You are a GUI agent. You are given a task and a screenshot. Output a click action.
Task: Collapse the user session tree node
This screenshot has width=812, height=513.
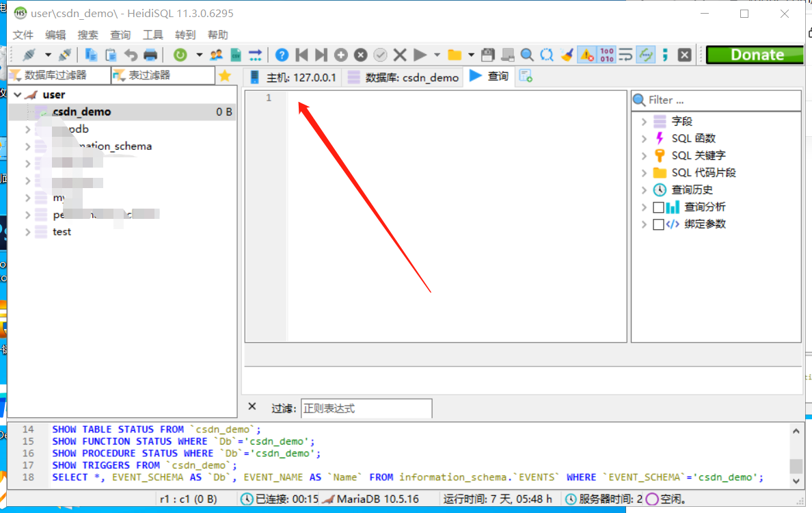pos(18,95)
